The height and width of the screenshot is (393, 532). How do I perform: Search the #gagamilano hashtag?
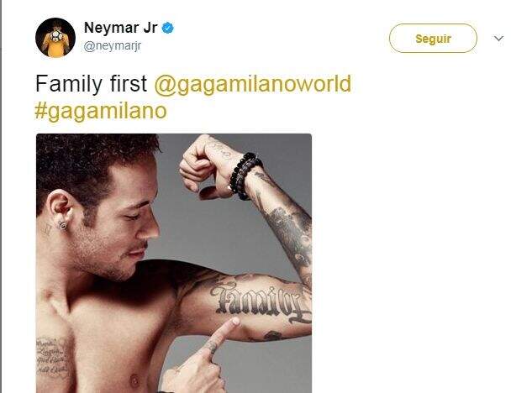[x=101, y=111]
